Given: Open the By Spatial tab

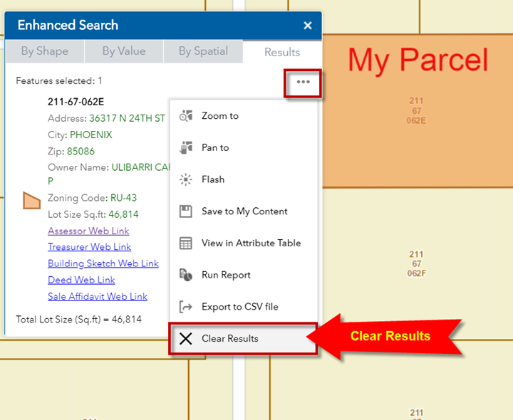Looking at the screenshot, I should pos(203,51).
